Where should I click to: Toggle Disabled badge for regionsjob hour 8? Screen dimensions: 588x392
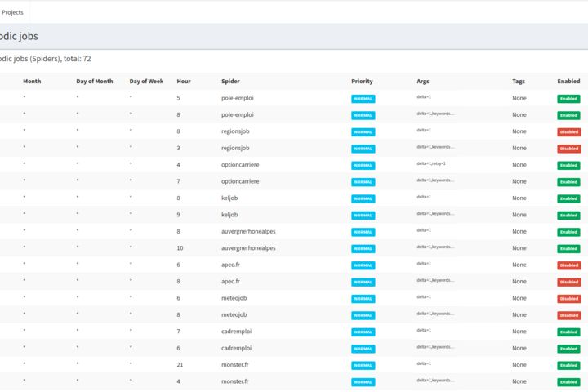[569, 132]
